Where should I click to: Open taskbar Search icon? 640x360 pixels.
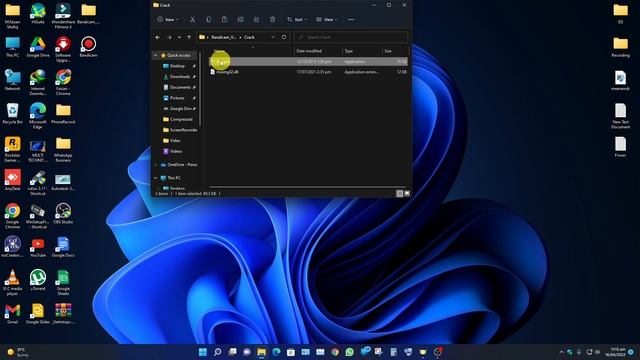[x=218, y=352]
